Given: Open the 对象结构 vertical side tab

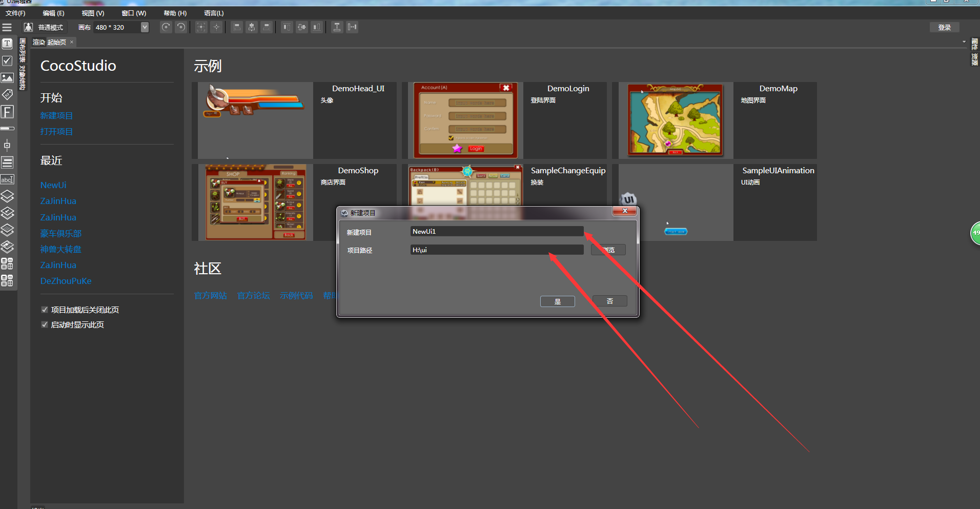Looking at the screenshot, I should (22, 77).
